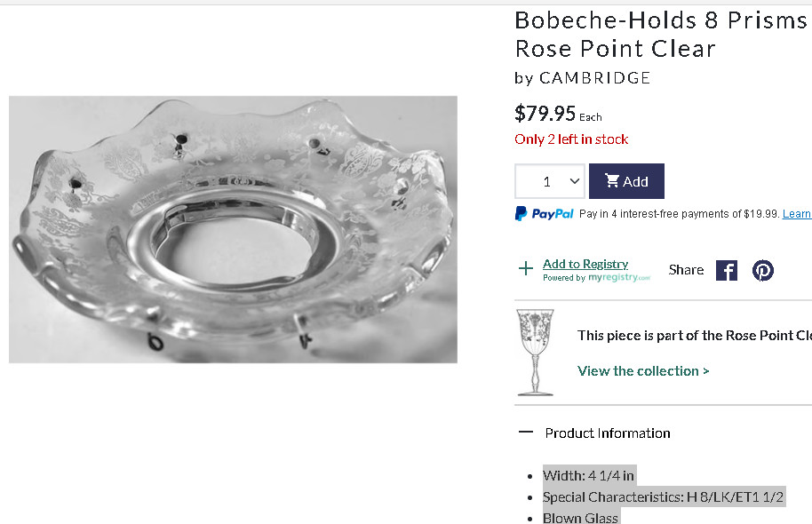Click the Rose Point collection description text
Screen dimensions: 812x524
click(695, 336)
